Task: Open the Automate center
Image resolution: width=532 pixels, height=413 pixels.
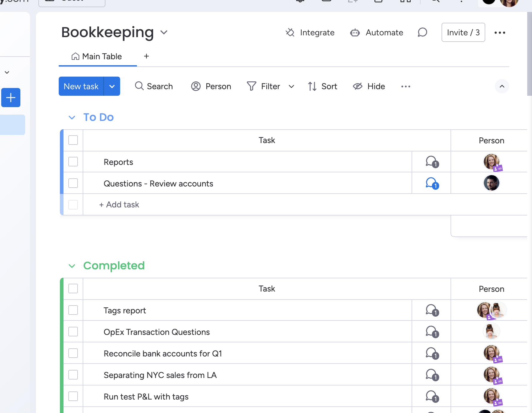Action: tap(377, 32)
